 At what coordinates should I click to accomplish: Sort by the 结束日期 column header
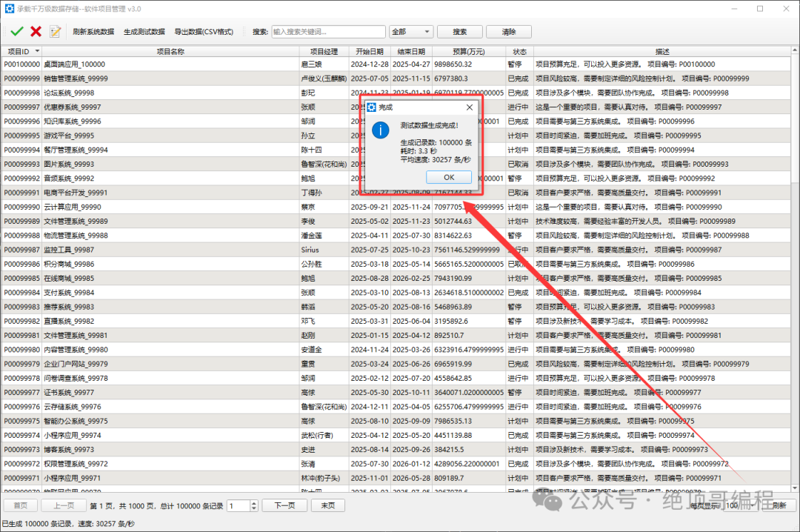[x=412, y=52]
